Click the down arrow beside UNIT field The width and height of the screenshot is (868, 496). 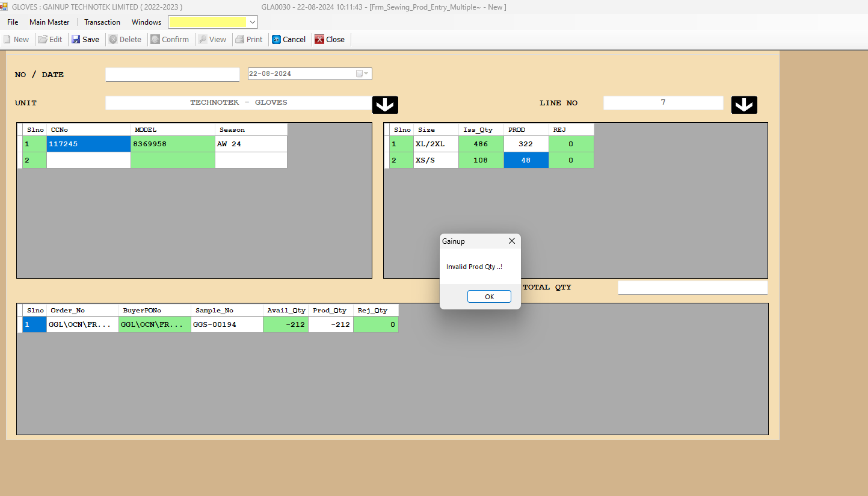(x=385, y=105)
